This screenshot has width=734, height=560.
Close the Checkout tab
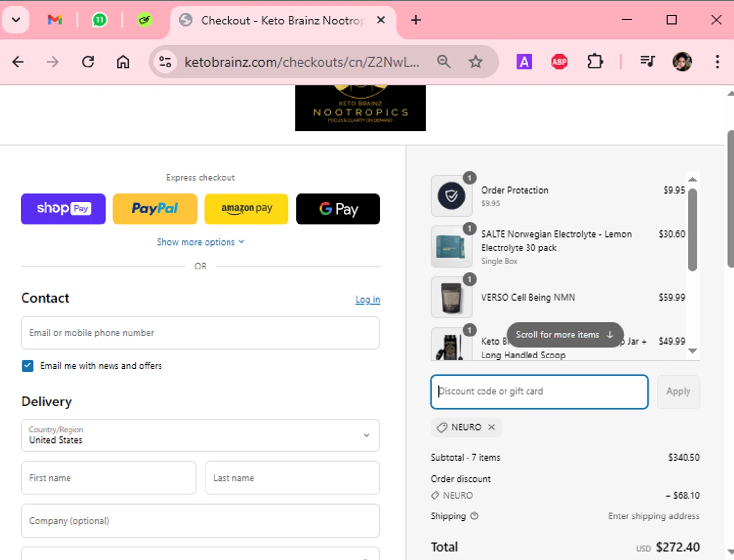click(381, 20)
